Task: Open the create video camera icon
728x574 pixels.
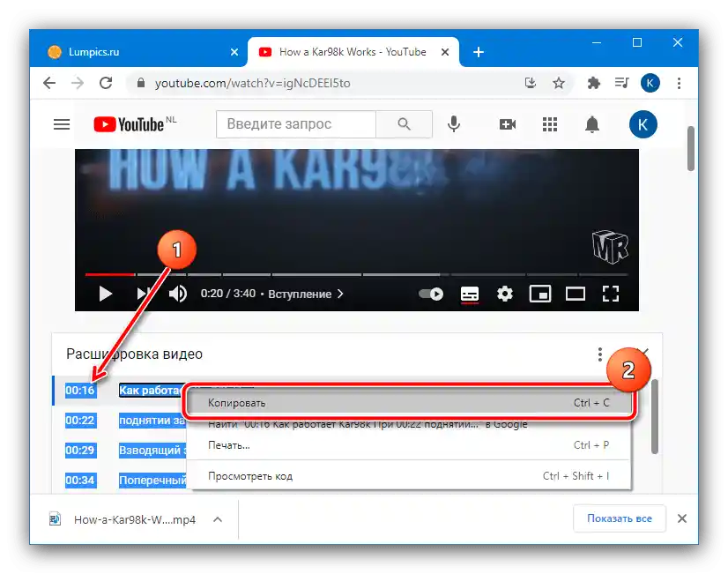Action: (508, 124)
